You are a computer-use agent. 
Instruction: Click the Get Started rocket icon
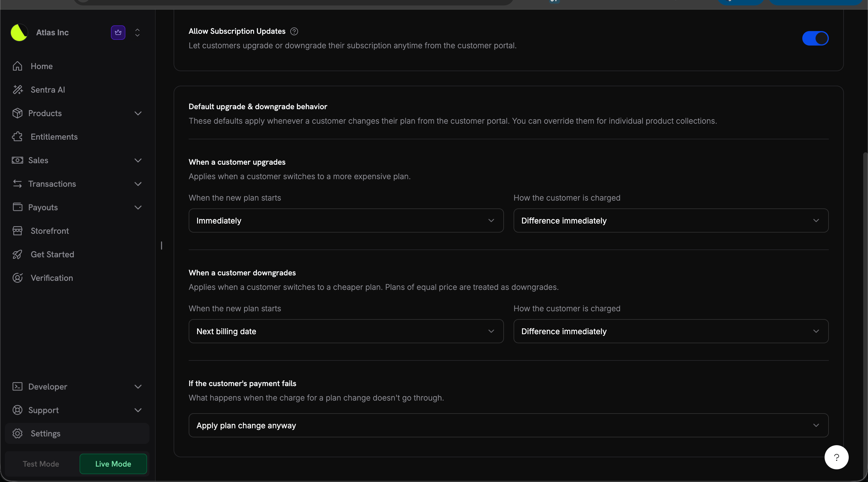click(17, 254)
